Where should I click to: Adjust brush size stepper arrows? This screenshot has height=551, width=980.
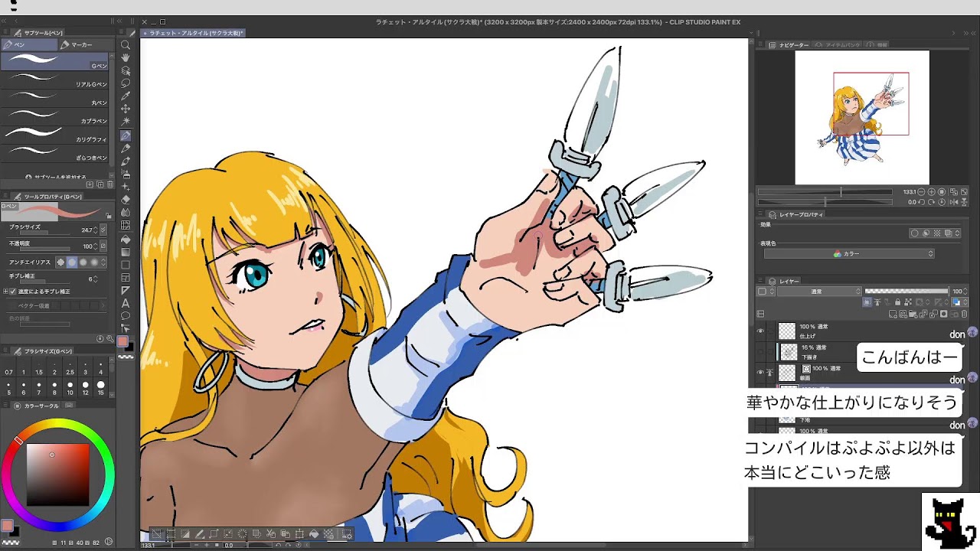click(x=95, y=230)
